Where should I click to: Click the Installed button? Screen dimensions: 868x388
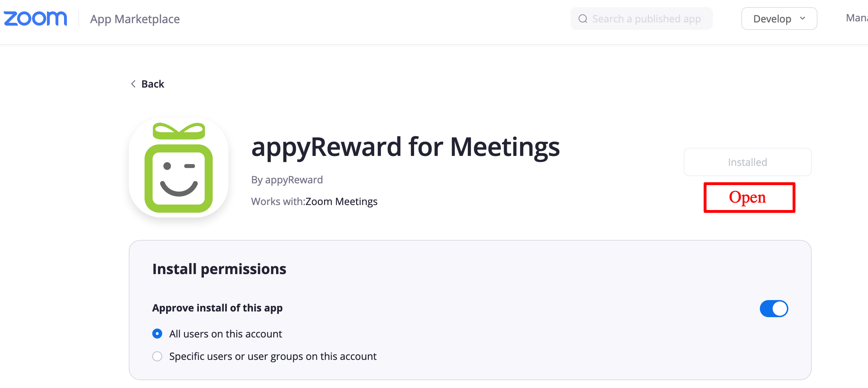click(x=747, y=162)
